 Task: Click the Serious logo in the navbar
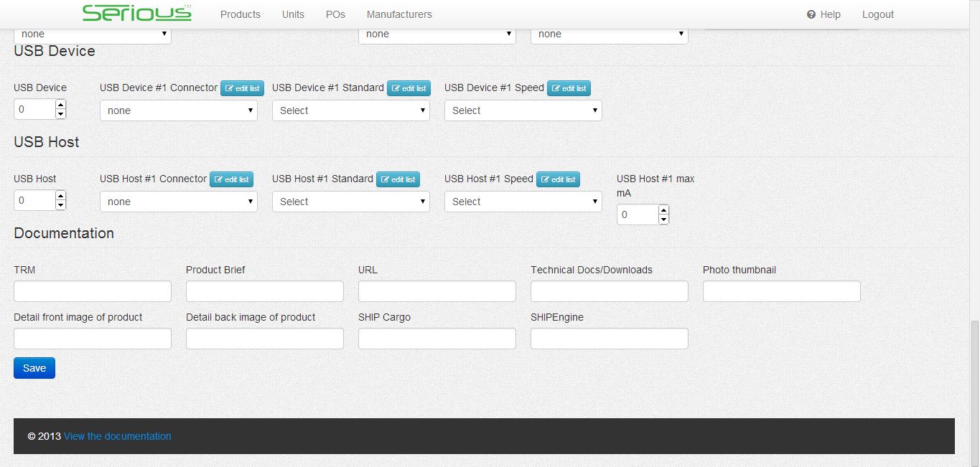coord(136,14)
